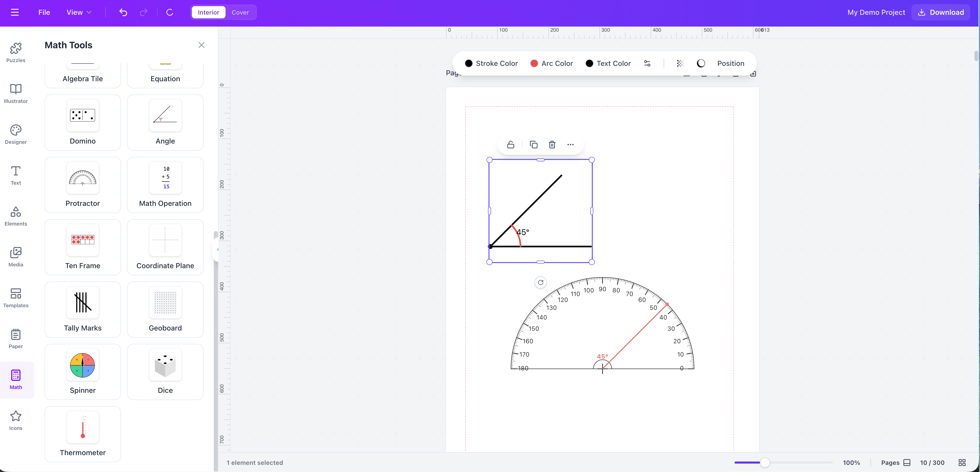Image resolution: width=980 pixels, height=472 pixels.
Task: Delete the selected angle with trash icon
Action: tap(552, 144)
